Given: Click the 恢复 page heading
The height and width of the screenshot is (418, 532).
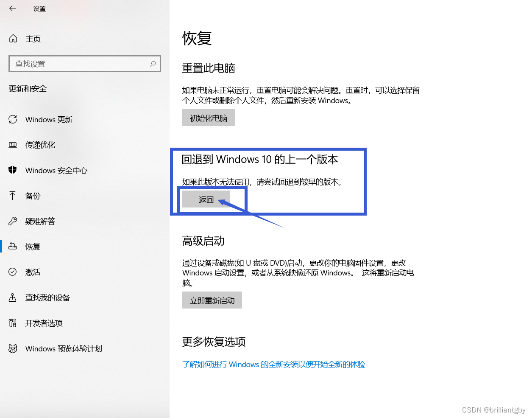Looking at the screenshot, I should [197, 38].
